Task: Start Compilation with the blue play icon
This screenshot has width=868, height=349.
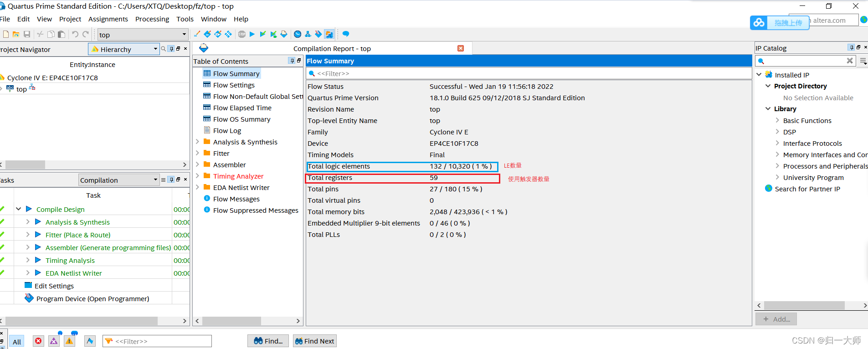Action: (x=252, y=34)
